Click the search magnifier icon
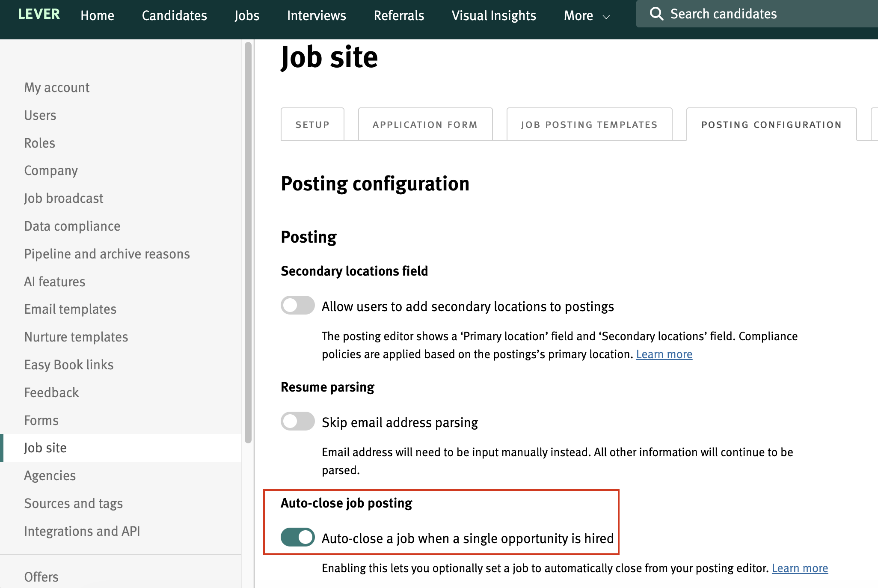Screen dimensions: 878x588 656,14
